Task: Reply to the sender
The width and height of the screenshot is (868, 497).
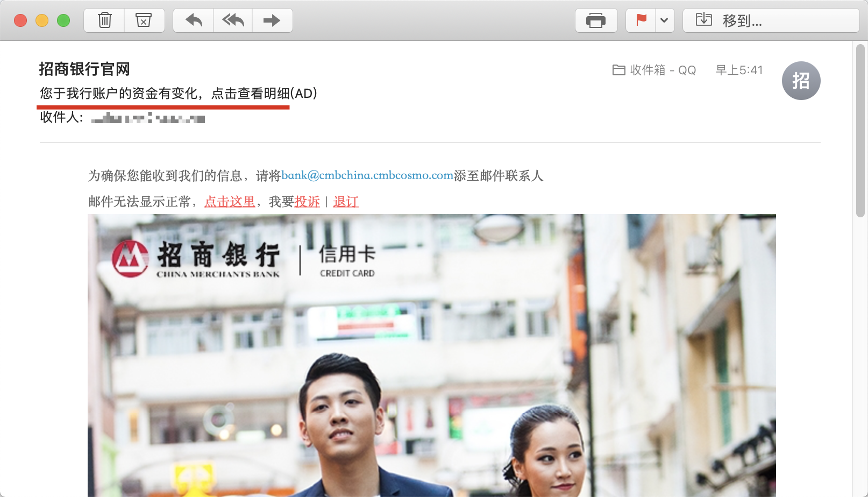Action: 194,20
